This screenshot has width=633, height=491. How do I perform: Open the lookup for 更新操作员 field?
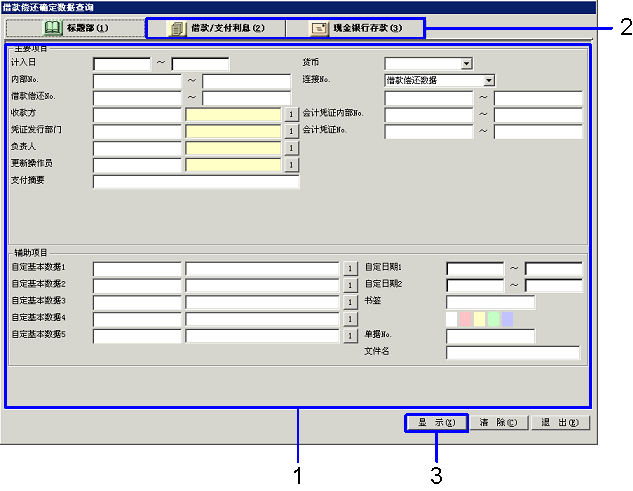pyautogui.click(x=291, y=166)
